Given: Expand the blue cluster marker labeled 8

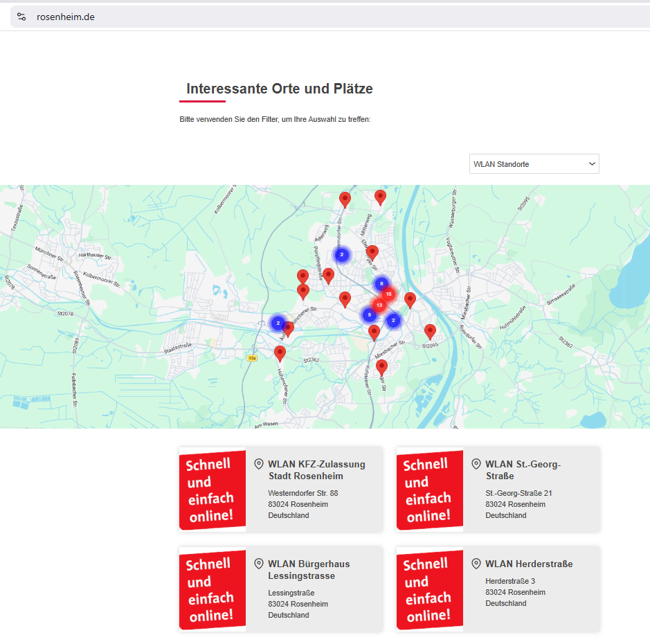Looking at the screenshot, I should [x=381, y=283].
